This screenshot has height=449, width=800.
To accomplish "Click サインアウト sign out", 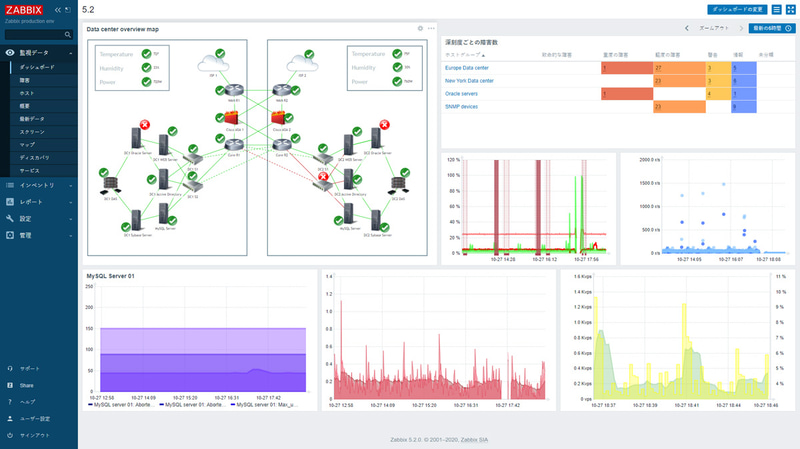I will coord(34,435).
